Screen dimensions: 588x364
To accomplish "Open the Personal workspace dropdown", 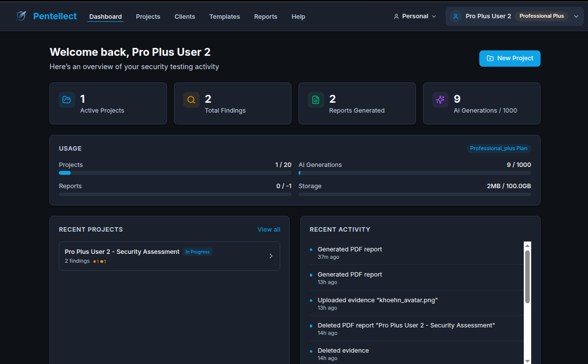I will click(x=415, y=16).
